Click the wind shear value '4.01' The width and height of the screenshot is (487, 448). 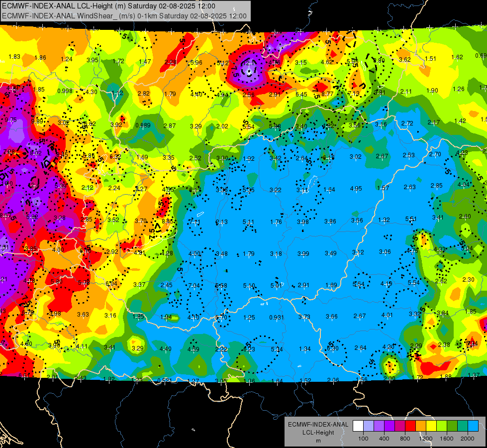[387, 315]
